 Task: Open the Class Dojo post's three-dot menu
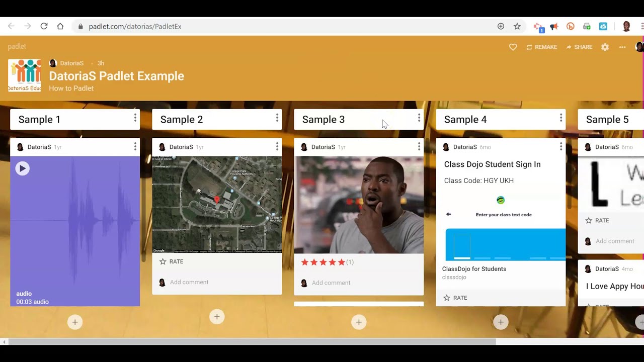(560, 146)
